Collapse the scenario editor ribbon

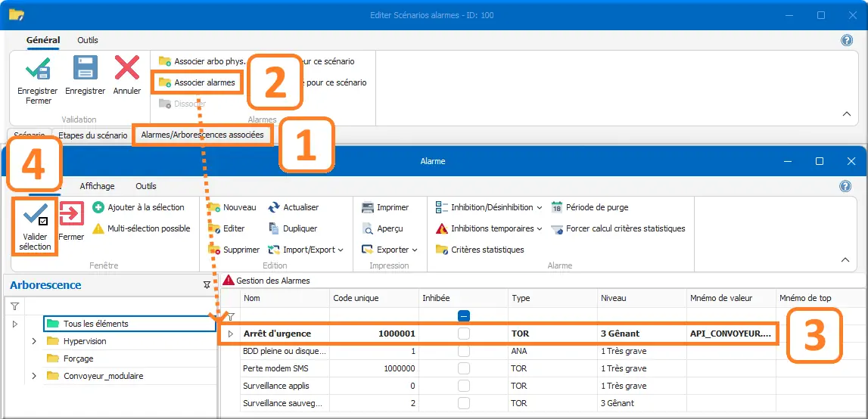pyautogui.click(x=846, y=113)
